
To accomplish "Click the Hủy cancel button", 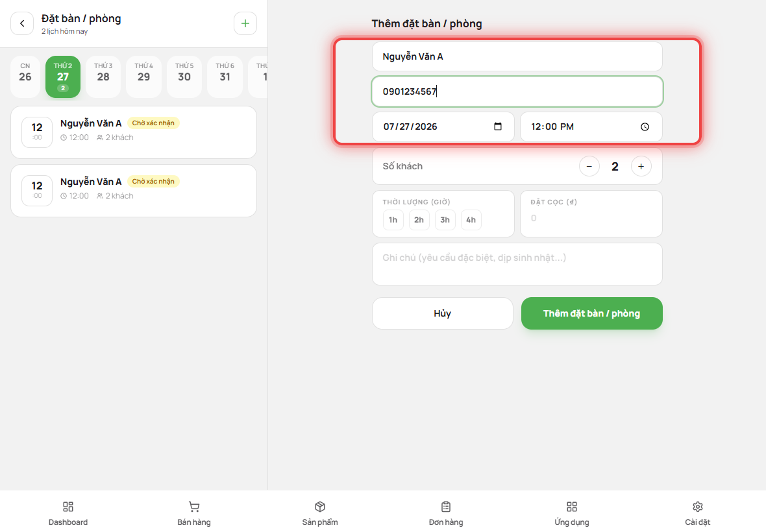I will click(x=443, y=313).
